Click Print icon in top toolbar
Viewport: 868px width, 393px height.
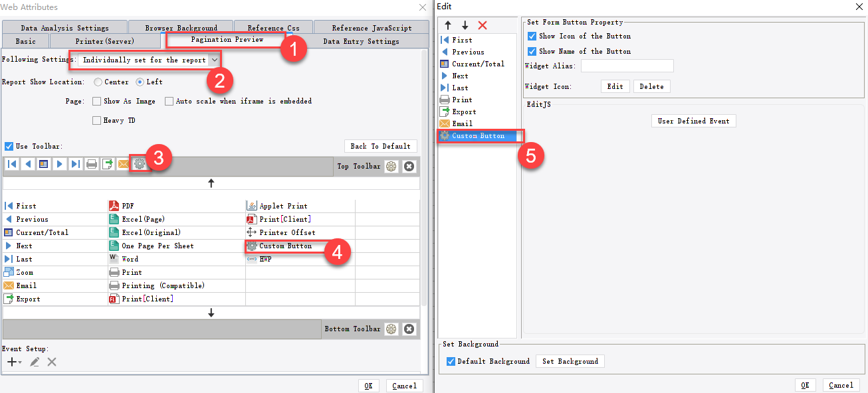pyautogui.click(x=92, y=164)
